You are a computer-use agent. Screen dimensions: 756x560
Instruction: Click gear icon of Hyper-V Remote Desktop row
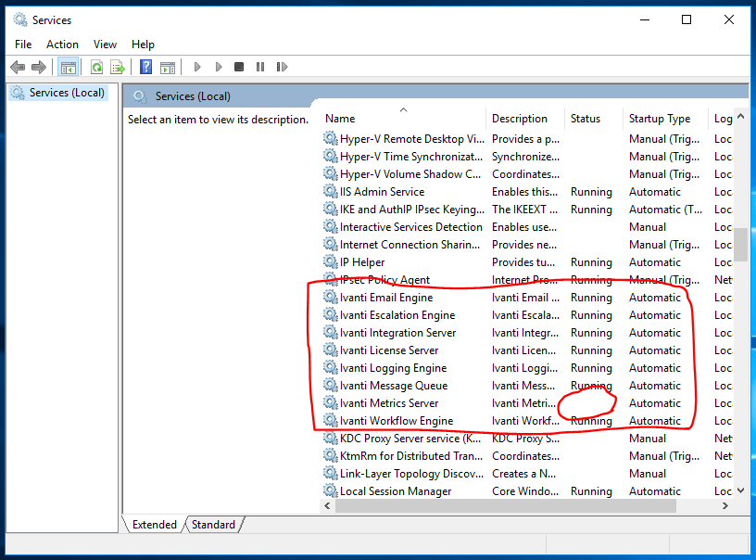coord(330,138)
